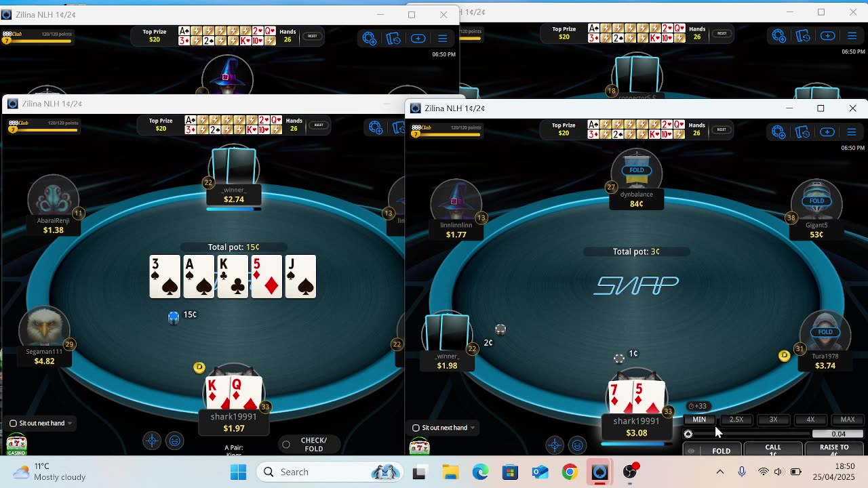Click add table icon in back top-right window

pyautogui.click(x=827, y=36)
